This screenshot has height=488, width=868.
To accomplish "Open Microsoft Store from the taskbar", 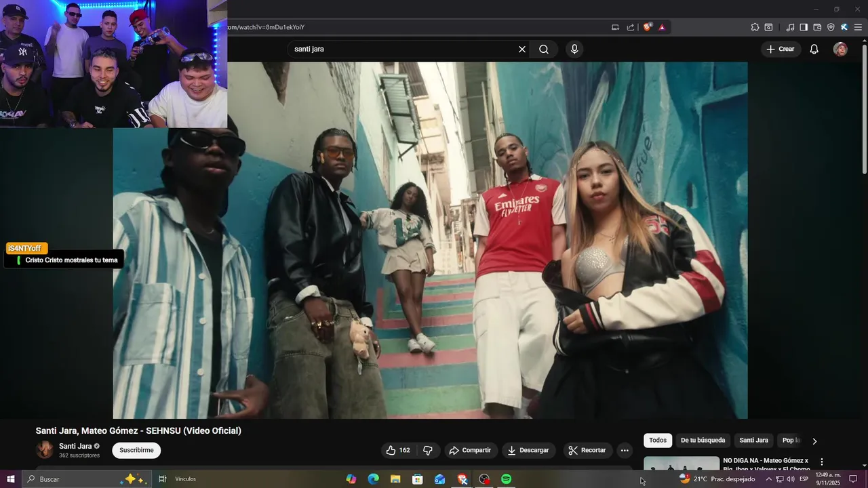I will [418, 479].
